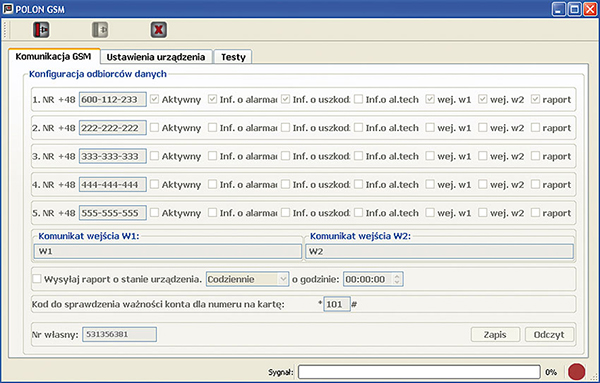
Task: Click phone number field 600-112-233
Action: pyautogui.click(x=112, y=99)
